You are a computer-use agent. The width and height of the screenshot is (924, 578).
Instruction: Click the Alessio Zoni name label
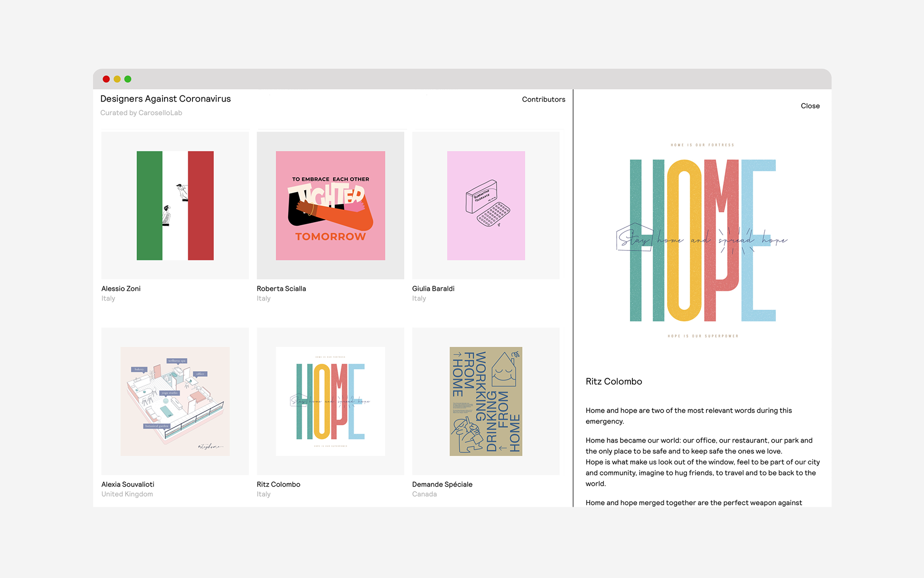pos(121,289)
